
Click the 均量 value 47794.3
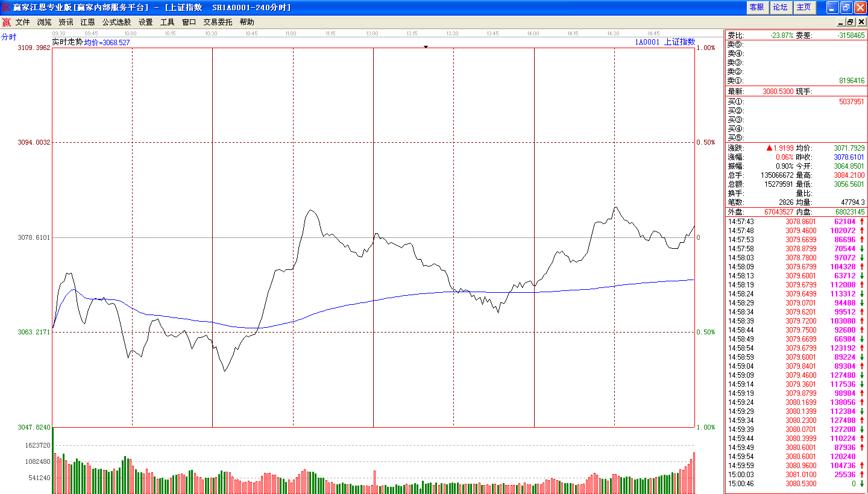(853, 202)
